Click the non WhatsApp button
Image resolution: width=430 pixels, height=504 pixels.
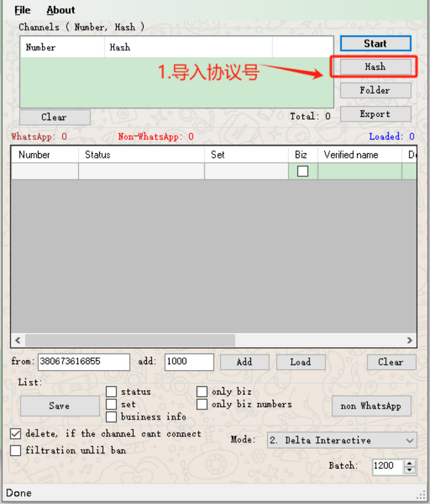(371, 406)
